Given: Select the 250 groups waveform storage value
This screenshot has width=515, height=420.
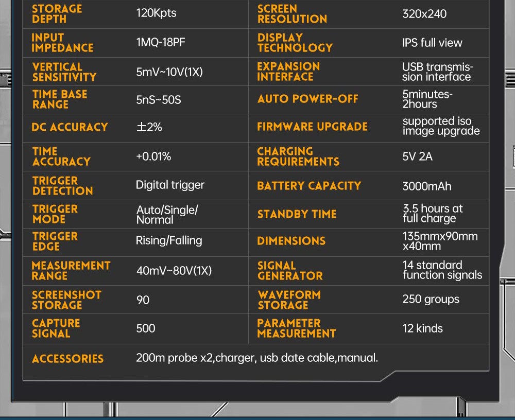Looking at the screenshot, I should (x=431, y=300).
